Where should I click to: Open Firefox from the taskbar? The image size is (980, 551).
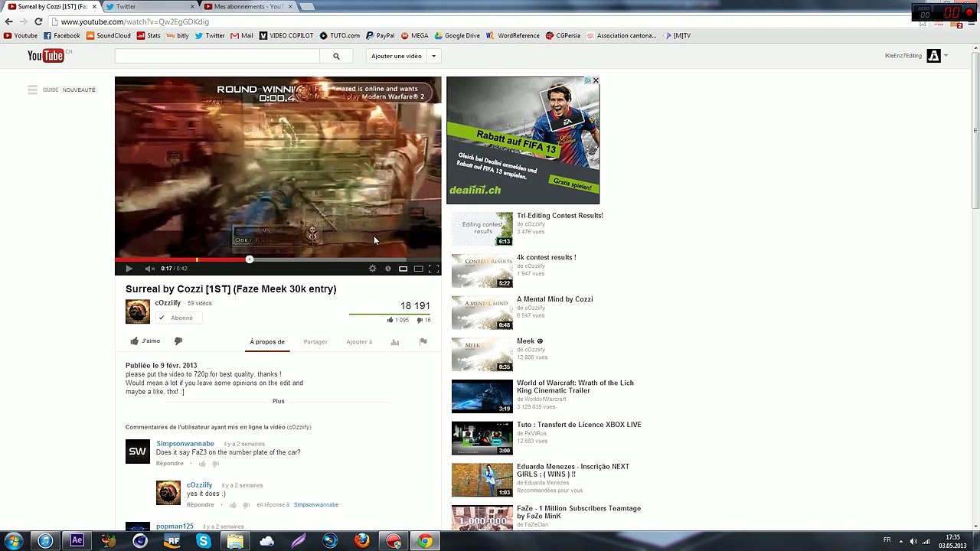[361, 541]
